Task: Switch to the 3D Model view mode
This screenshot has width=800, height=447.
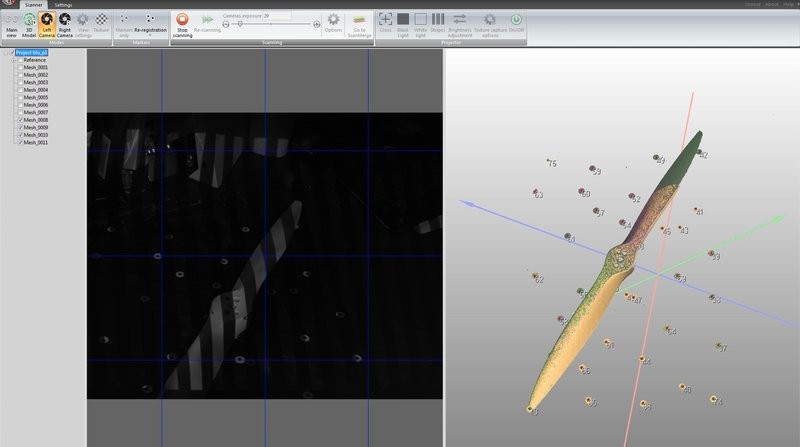Action: click(x=29, y=24)
